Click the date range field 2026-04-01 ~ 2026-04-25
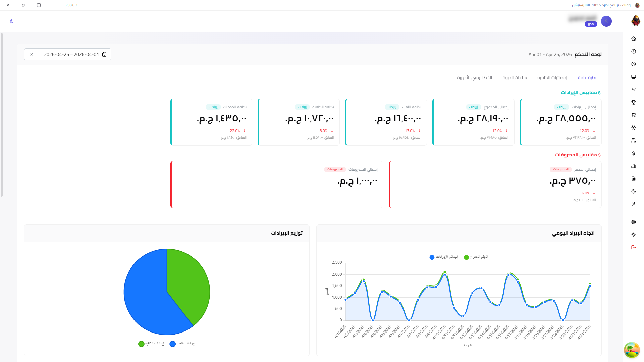The height and width of the screenshot is (362, 644). (x=68, y=54)
